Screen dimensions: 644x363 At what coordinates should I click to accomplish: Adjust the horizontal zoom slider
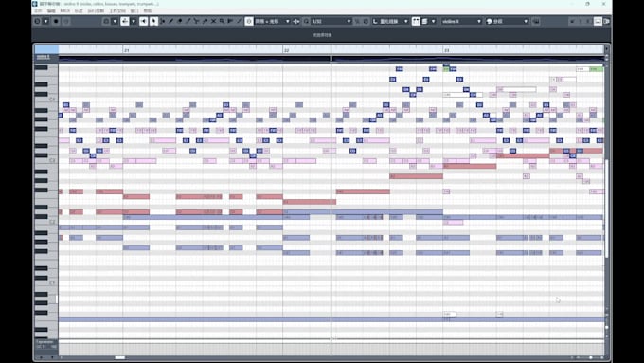click(x=590, y=357)
